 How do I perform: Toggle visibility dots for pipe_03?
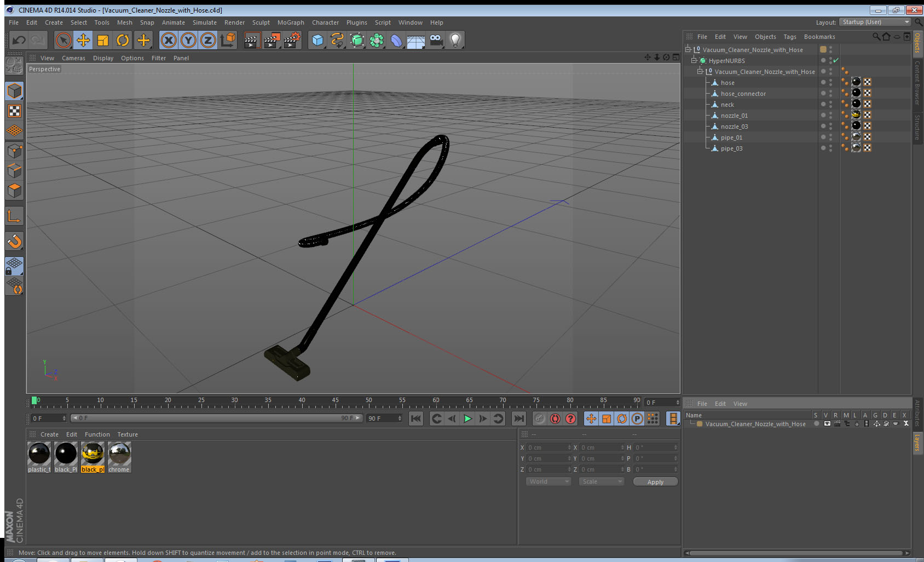click(830, 148)
